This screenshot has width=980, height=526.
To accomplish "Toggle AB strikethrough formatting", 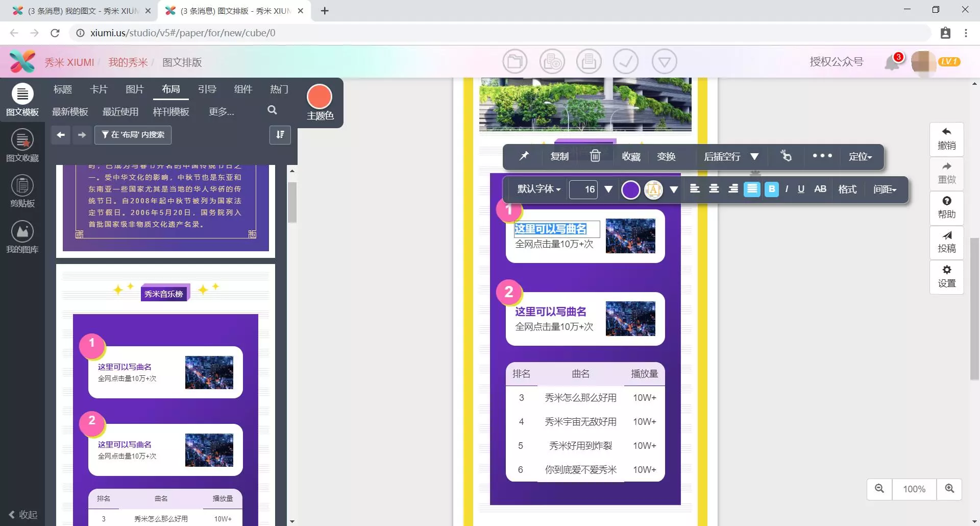I will 820,189.
